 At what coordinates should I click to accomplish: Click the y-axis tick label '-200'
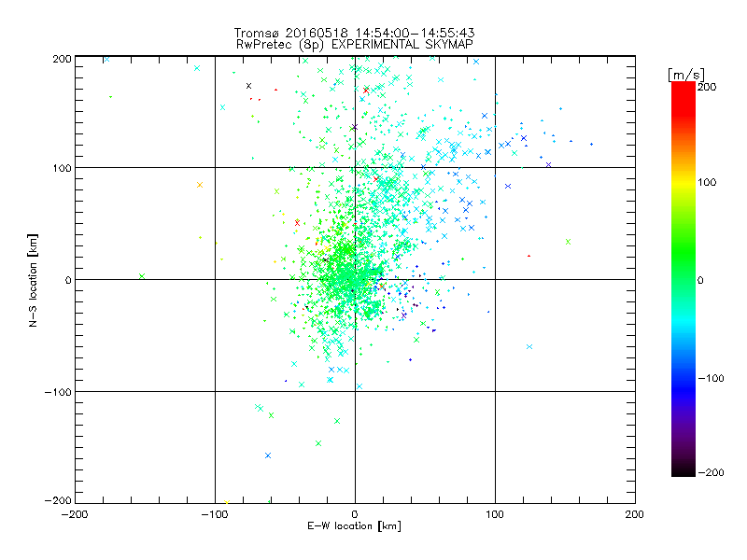click(x=58, y=500)
